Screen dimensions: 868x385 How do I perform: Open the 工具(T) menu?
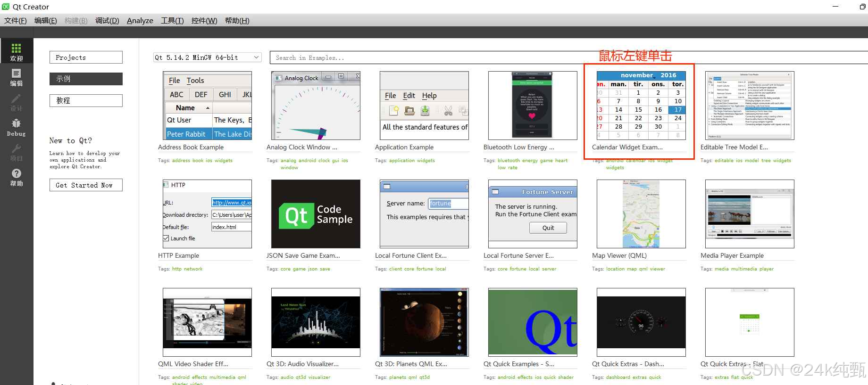[x=172, y=21]
